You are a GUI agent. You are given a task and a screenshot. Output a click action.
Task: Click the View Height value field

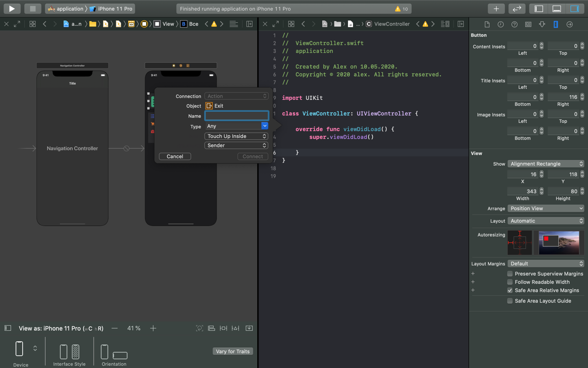(x=563, y=191)
